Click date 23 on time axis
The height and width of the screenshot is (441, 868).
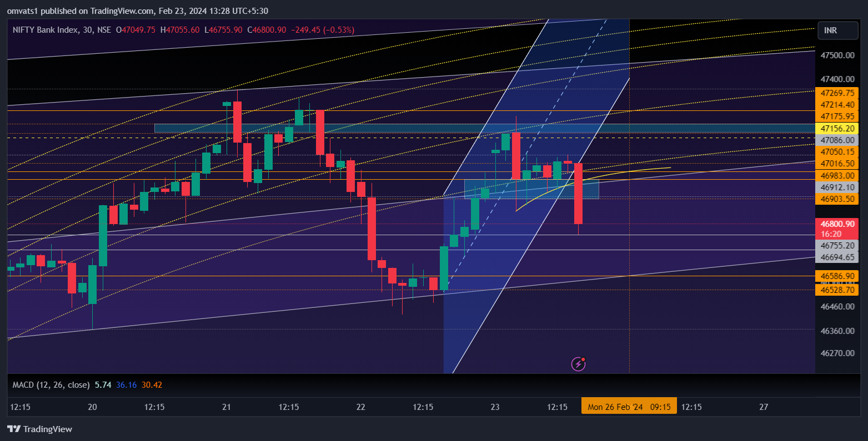point(495,407)
